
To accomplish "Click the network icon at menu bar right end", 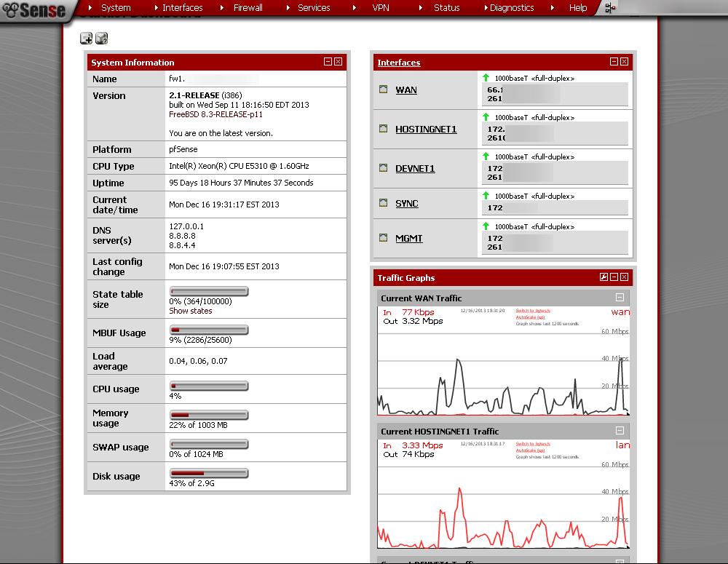I will click(x=609, y=8).
